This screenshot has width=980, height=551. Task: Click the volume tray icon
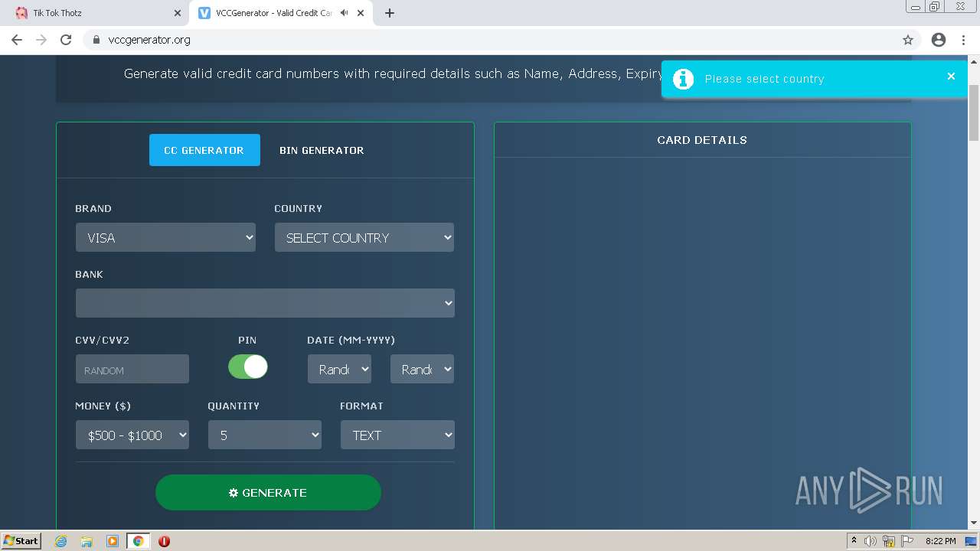(x=871, y=541)
